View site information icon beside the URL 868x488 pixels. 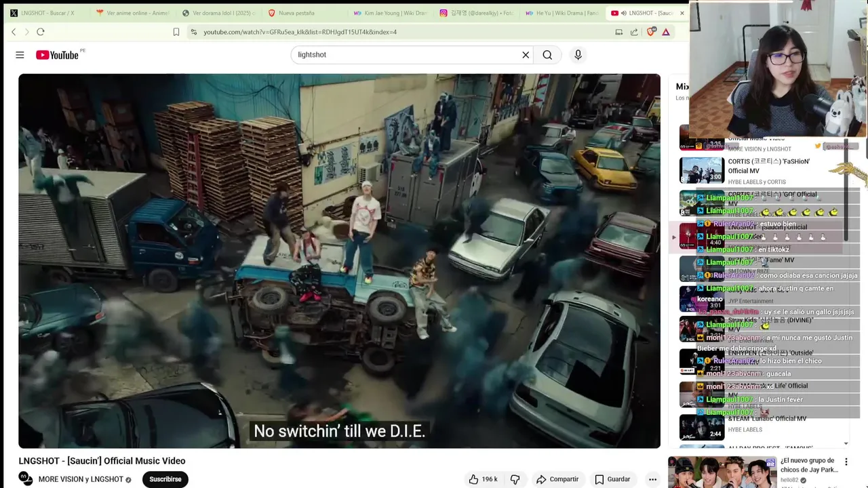[194, 32]
